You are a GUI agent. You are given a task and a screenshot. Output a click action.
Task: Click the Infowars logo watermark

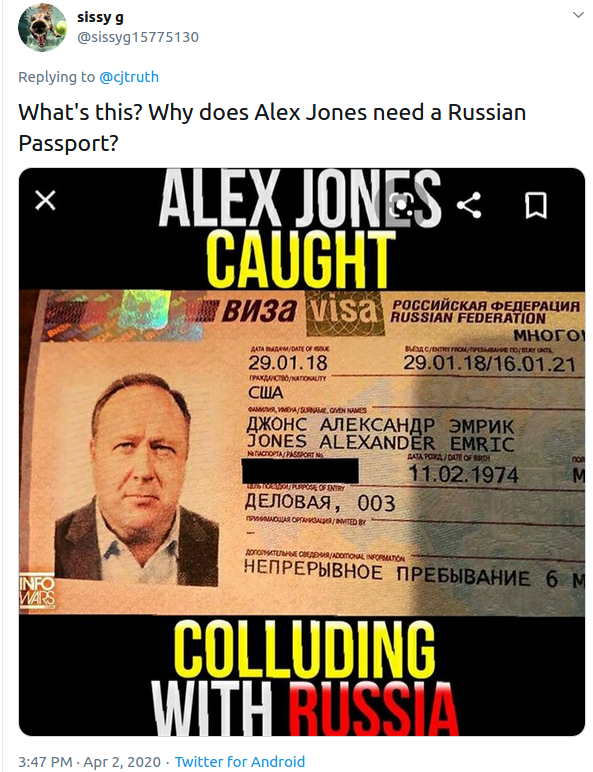pyautogui.click(x=37, y=592)
